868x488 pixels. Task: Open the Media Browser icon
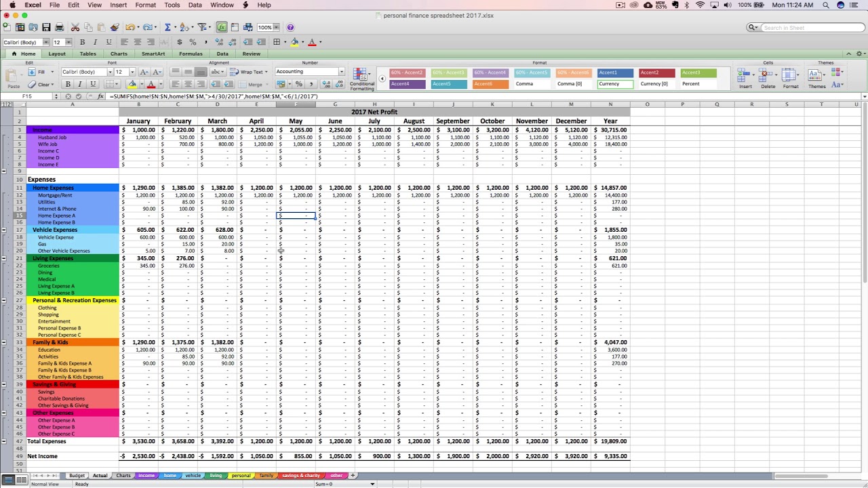click(x=248, y=27)
